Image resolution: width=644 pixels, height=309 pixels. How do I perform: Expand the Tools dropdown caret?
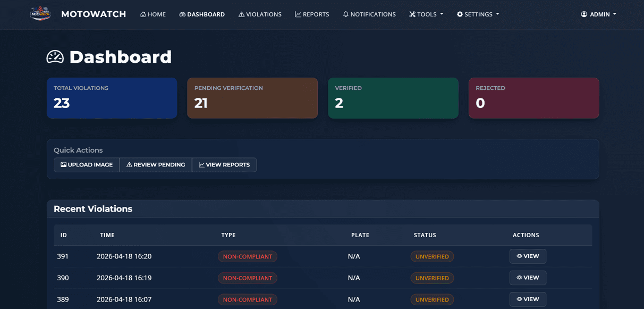(442, 14)
